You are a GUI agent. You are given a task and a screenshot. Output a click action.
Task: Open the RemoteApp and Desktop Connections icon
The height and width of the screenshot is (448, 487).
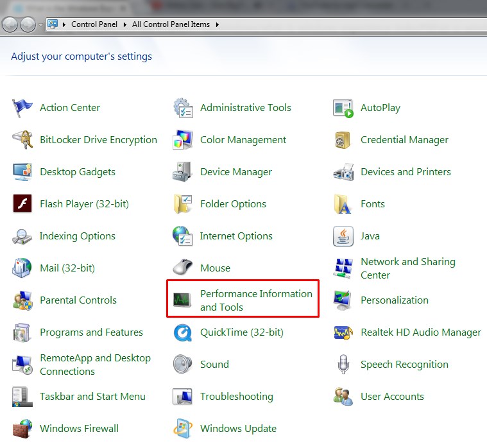click(22, 365)
